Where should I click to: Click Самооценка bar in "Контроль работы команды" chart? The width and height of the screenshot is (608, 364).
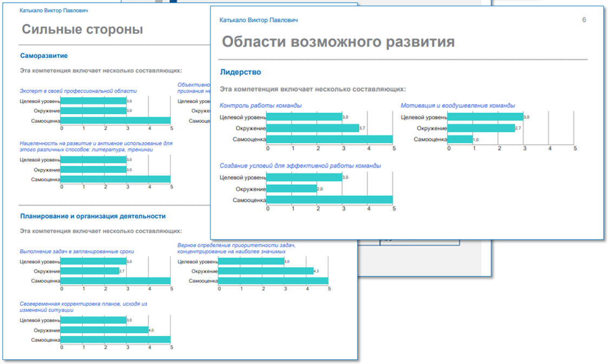(x=329, y=140)
